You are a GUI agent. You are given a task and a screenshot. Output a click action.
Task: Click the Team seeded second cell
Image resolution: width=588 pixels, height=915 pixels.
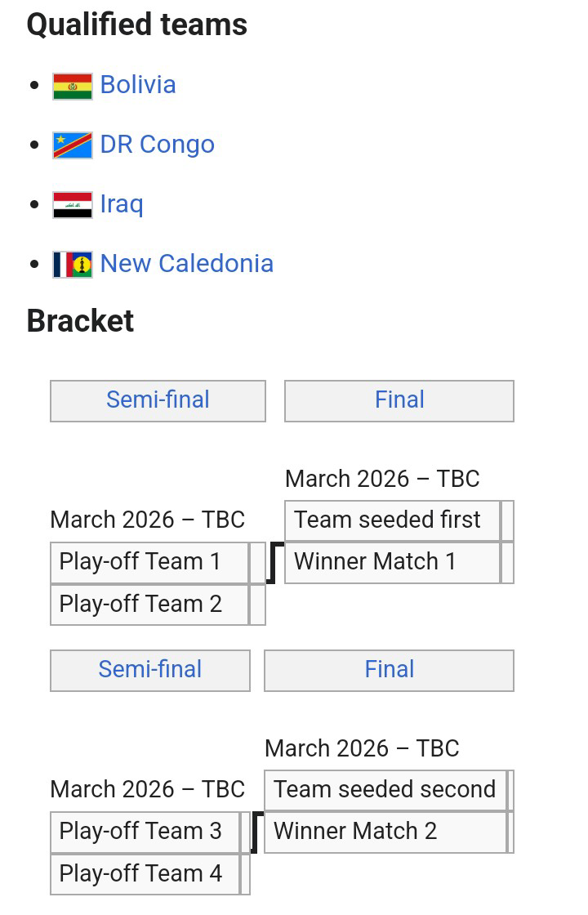[x=385, y=790]
